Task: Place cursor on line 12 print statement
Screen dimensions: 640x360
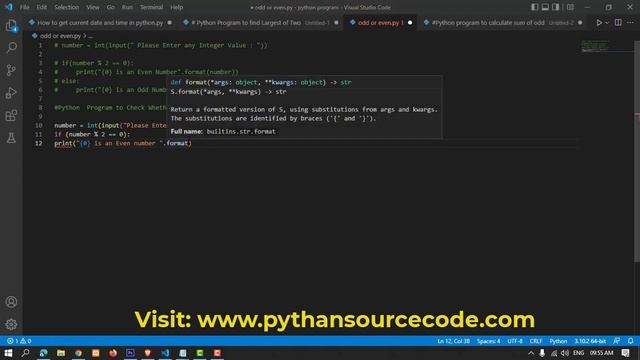Action: [x=123, y=143]
